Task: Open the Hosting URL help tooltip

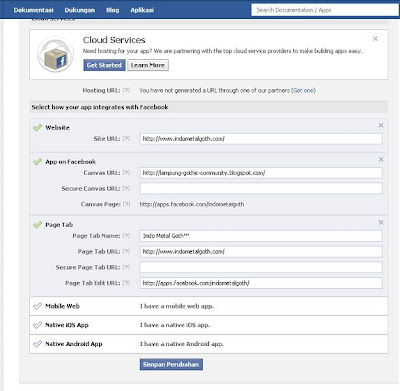Action: 126,90
